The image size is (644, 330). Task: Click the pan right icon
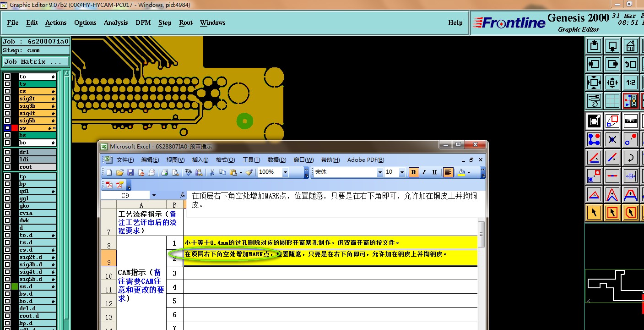click(612, 64)
